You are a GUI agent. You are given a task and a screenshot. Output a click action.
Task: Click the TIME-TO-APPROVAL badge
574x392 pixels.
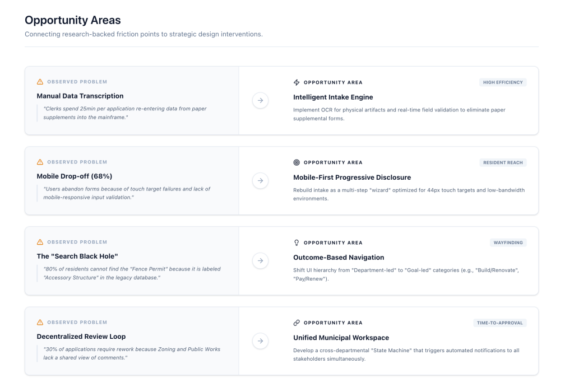[x=499, y=323]
